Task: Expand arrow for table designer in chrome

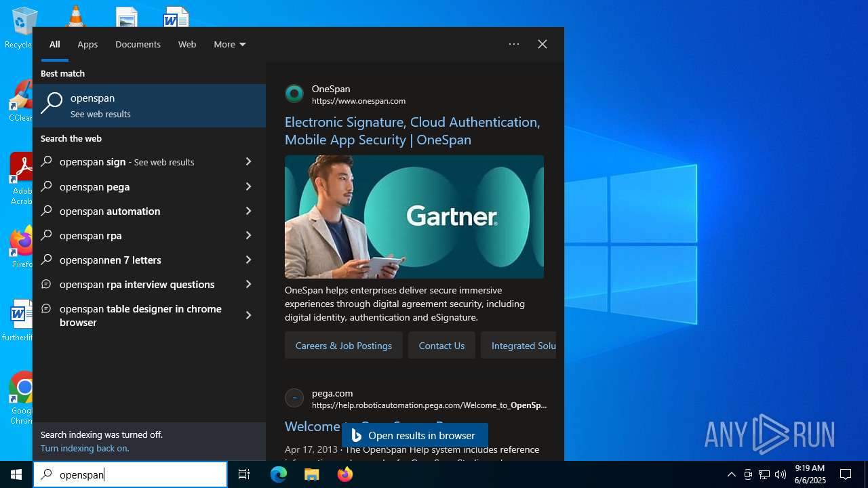Action: 248,315
